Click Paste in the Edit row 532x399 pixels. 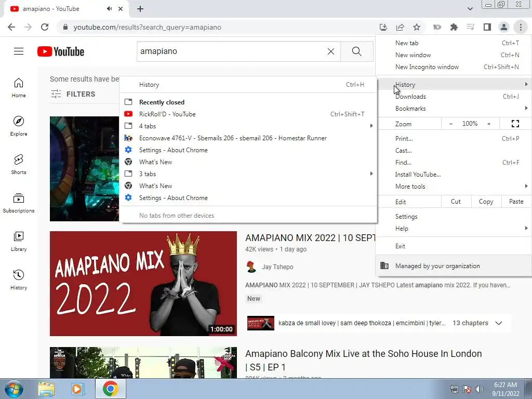point(516,202)
